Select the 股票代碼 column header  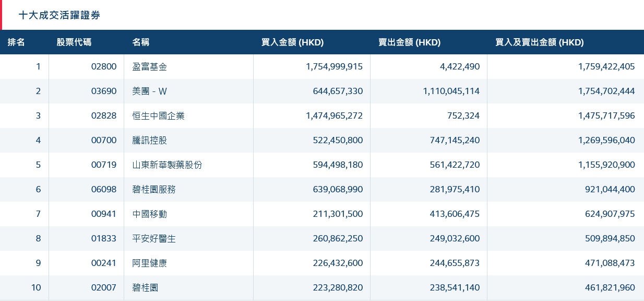pos(74,42)
